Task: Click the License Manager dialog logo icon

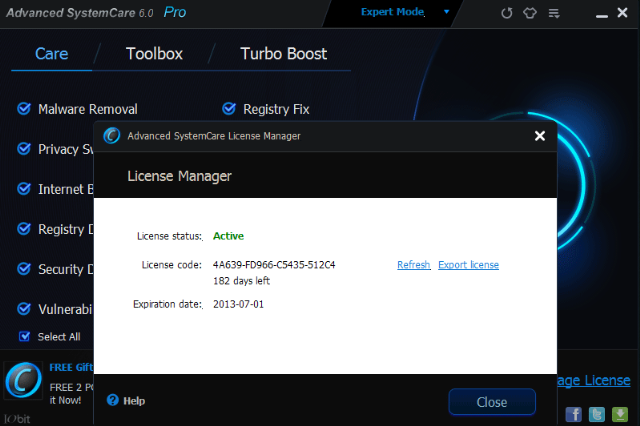Action: click(111, 136)
